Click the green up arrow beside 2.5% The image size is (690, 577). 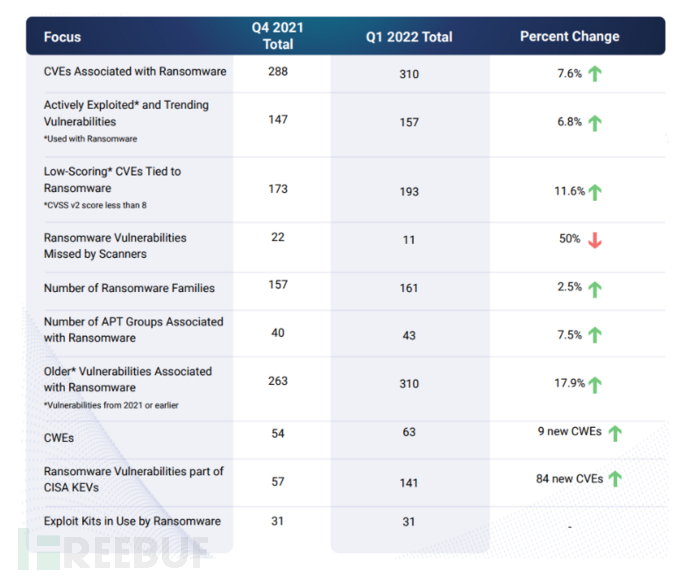click(x=594, y=289)
